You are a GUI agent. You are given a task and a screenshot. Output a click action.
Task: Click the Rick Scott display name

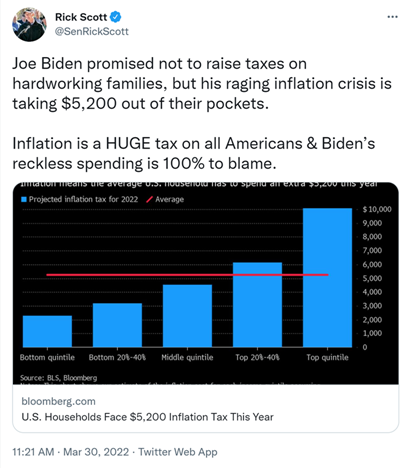tap(81, 17)
